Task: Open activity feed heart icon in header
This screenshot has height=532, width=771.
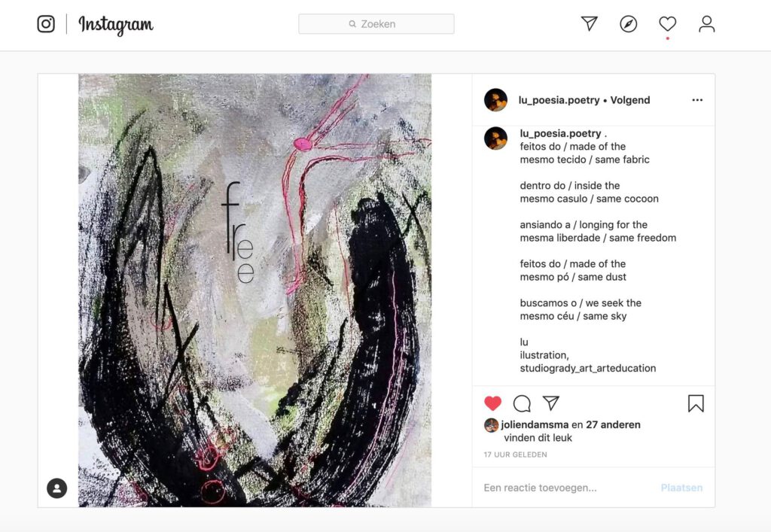Action: (x=668, y=23)
